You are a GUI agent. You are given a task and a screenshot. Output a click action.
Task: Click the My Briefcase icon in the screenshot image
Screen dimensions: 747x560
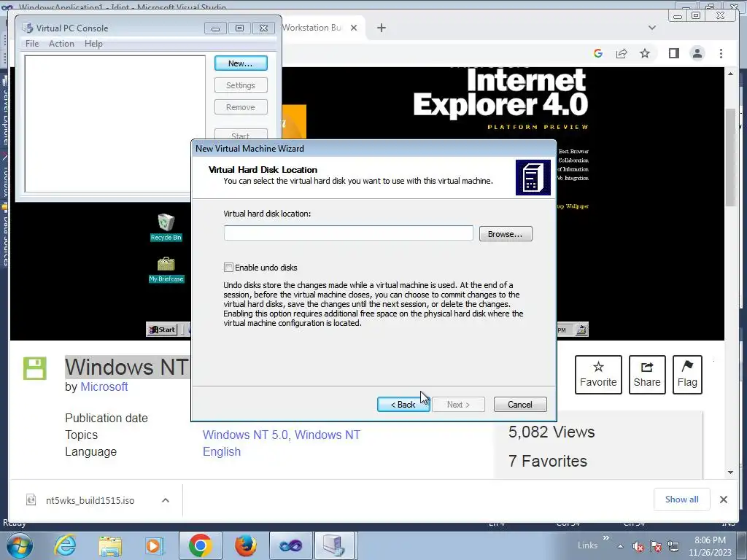pyautogui.click(x=166, y=270)
